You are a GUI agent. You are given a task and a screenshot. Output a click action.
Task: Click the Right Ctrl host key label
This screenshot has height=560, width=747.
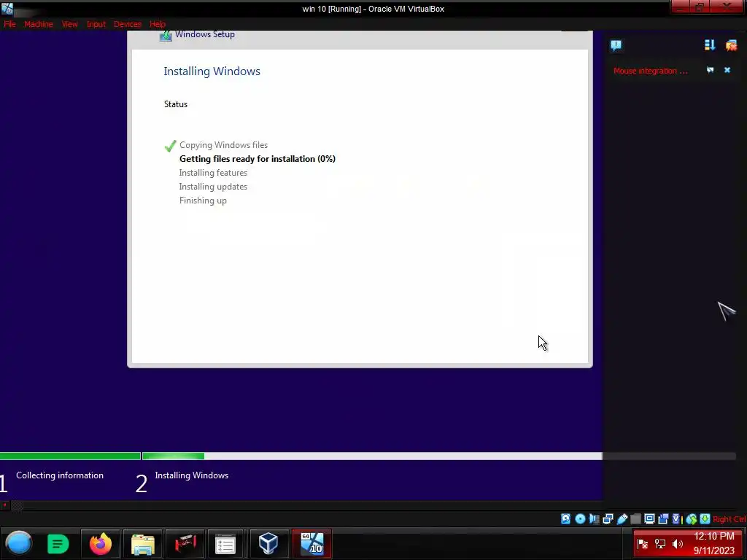point(729,519)
